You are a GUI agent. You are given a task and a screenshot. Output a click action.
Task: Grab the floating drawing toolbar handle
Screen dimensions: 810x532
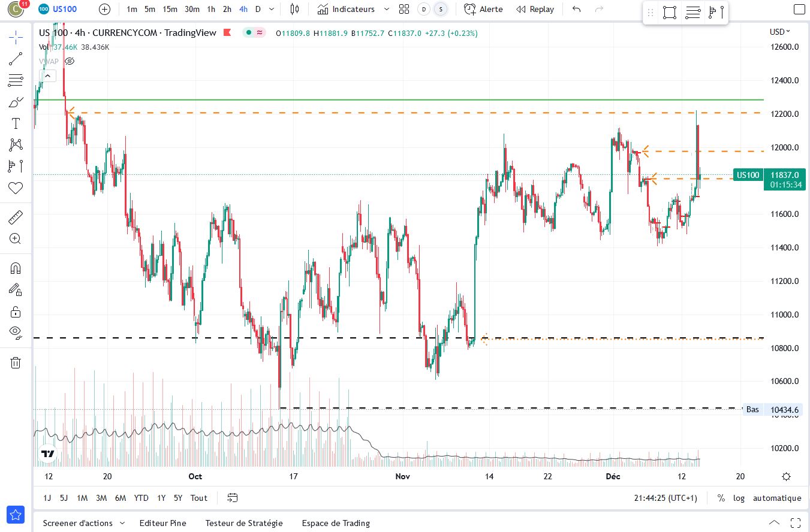click(x=651, y=13)
